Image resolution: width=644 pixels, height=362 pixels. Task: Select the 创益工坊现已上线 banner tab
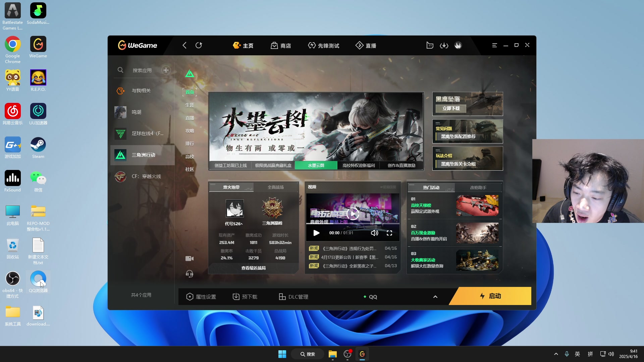click(x=231, y=166)
